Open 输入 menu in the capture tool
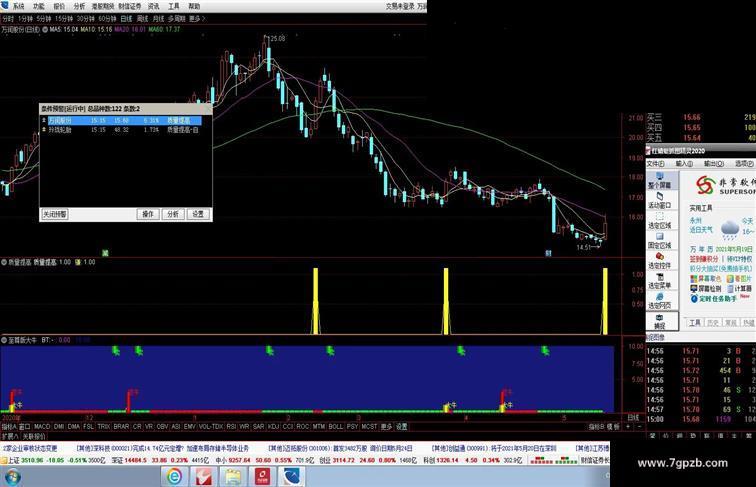The height and width of the screenshot is (487, 756). (684, 164)
